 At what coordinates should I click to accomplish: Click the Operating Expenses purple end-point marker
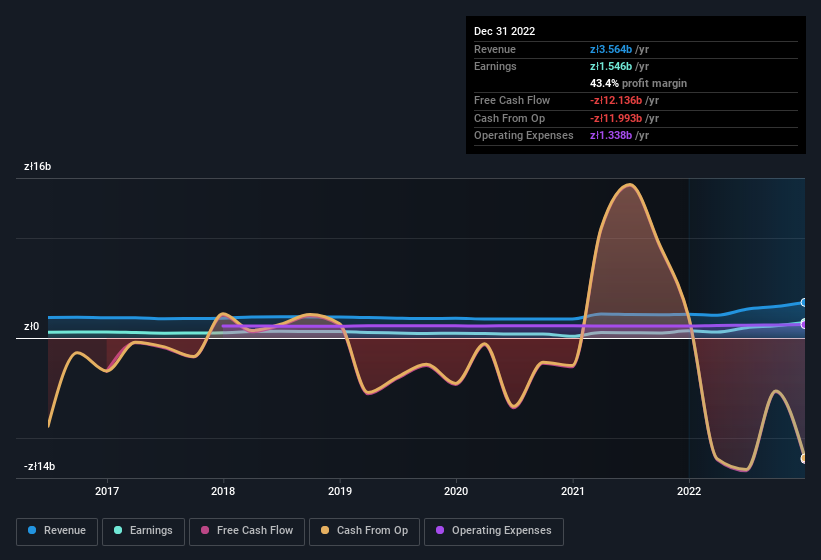(804, 324)
